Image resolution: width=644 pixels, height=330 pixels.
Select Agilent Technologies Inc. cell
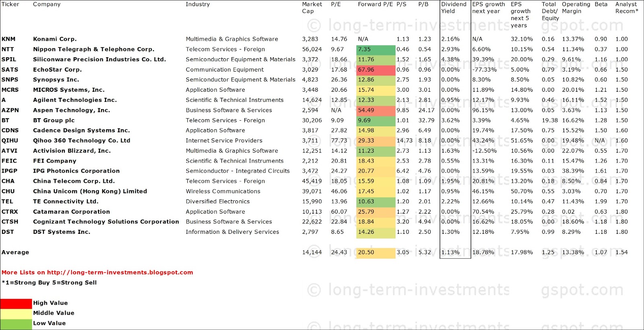tap(75, 100)
